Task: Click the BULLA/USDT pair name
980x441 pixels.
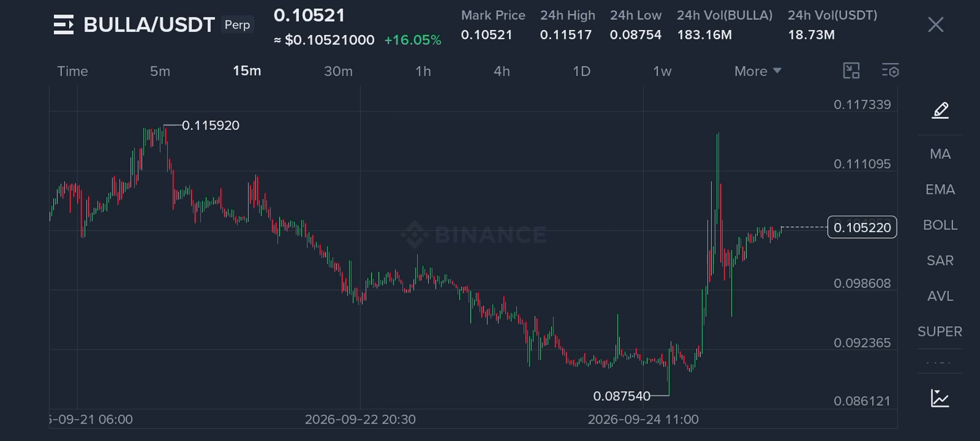Action: click(x=149, y=25)
